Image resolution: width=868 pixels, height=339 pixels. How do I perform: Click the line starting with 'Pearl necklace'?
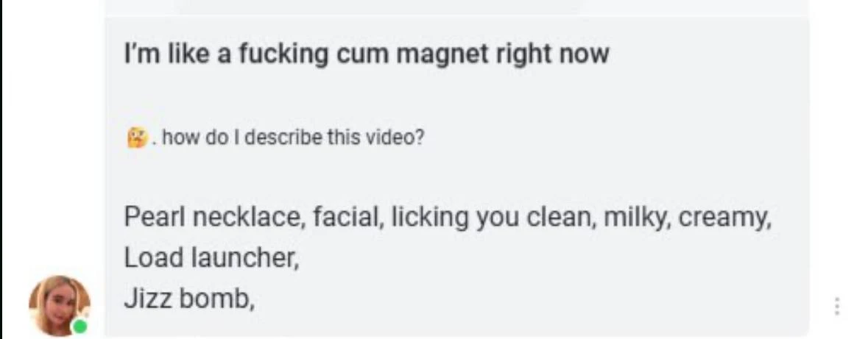tap(448, 217)
